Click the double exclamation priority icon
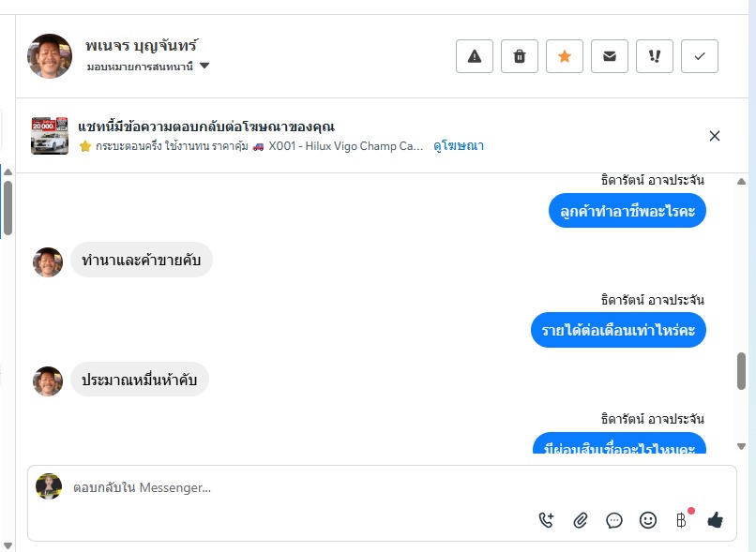The width and height of the screenshot is (756, 552). pyautogui.click(x=655, y=56)
